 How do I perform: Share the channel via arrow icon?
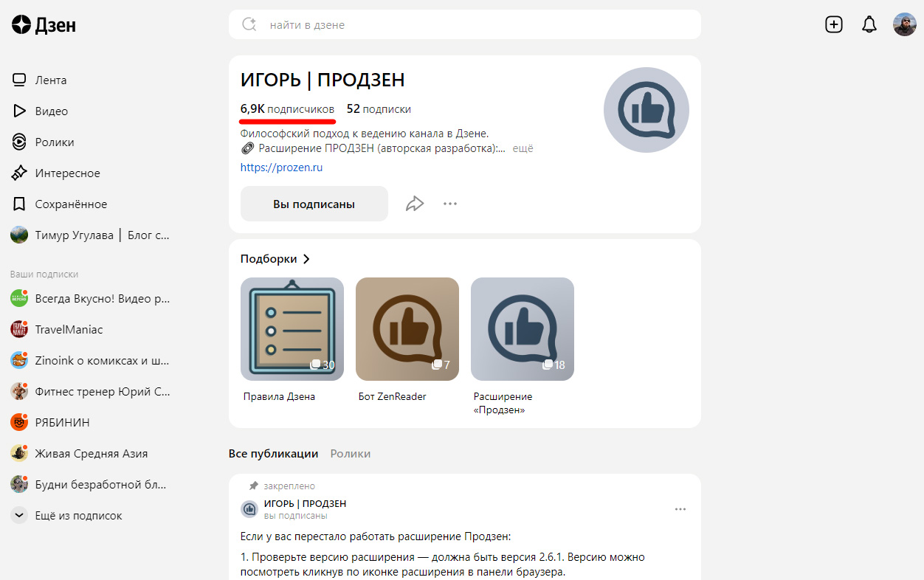415,204
